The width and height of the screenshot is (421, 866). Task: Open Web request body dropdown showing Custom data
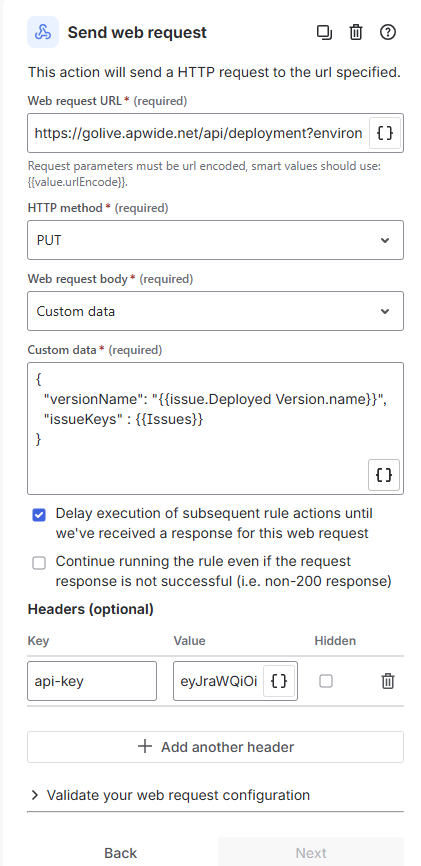coord(215,311)
